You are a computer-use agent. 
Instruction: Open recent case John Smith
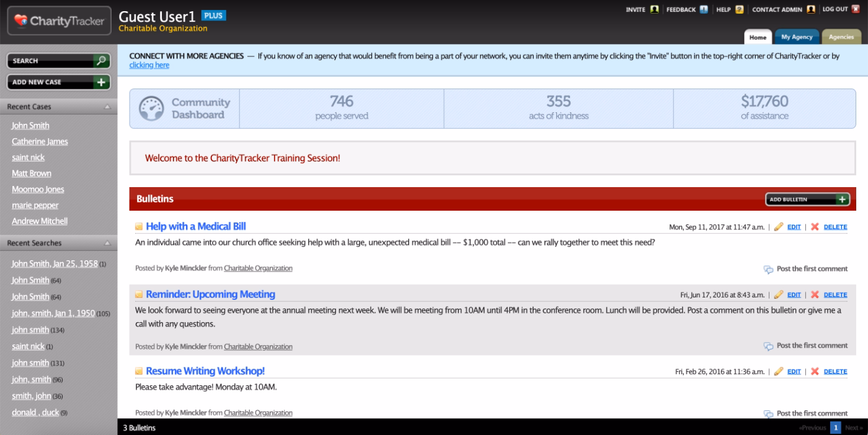(30, 126)
